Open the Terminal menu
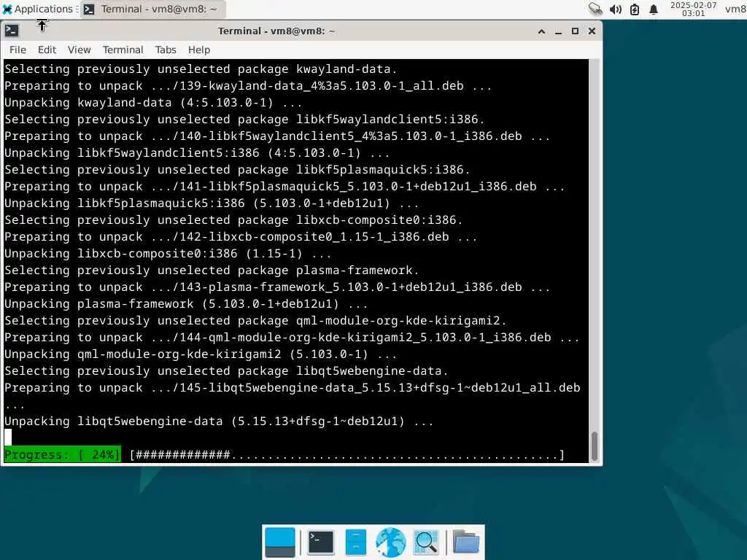Screen dimensions: 747x560 click(x=123, y=50)
